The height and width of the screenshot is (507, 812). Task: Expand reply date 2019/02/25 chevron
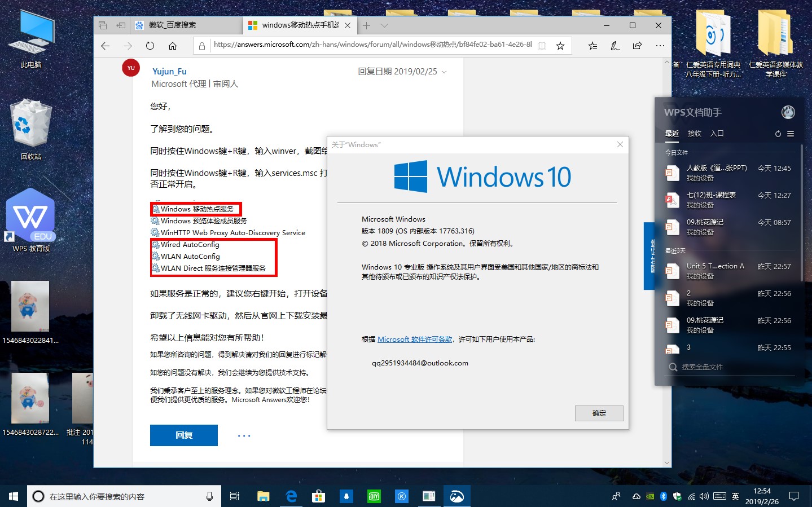tap(444, 72)
